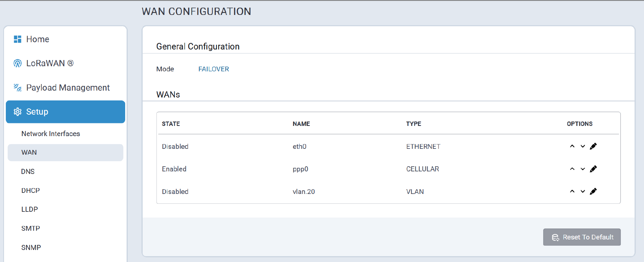Click the Home dashboard icon
This screenshot has width=644, height=262.
click(17, 39)
